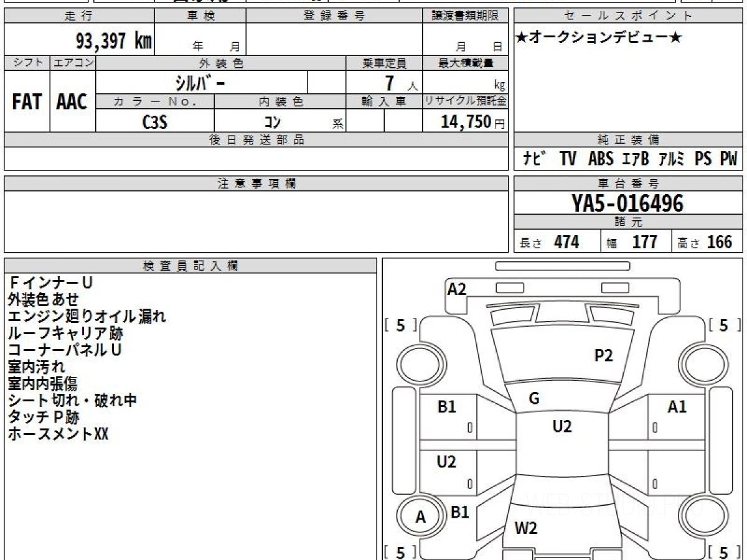Select the note ホースメントXX
The height and width of the screenshot is (560, 747).
[x=58, y=434]
